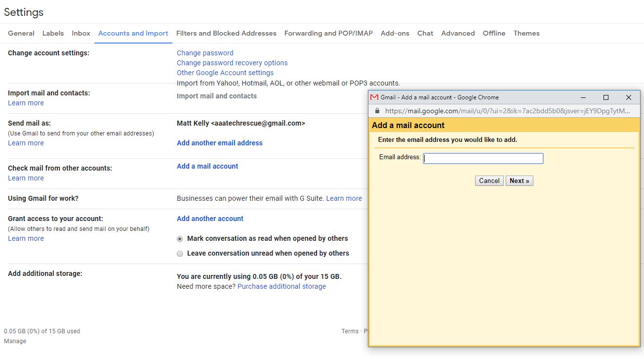Screen dimensions: 644x359
Task: Click Manage under storage usage
Action: 15,341
